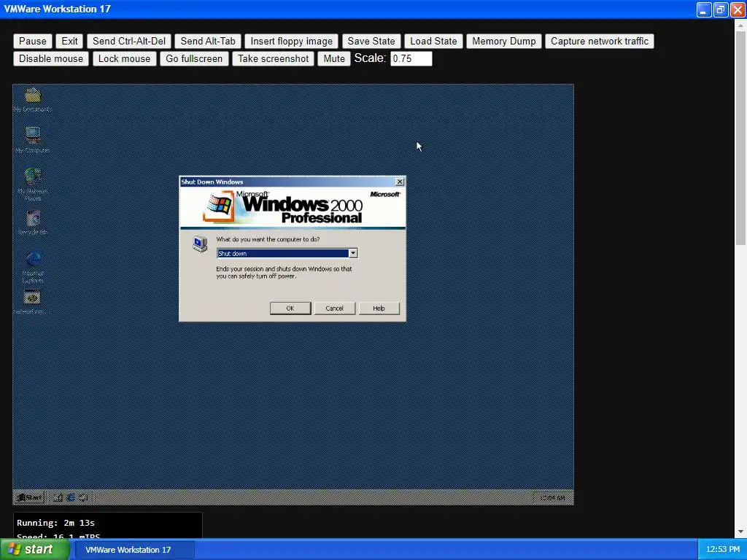Screen dimensions: 747x560
Task: Click the vertical scrollbar thumb
Action: (x=740, y=138)
